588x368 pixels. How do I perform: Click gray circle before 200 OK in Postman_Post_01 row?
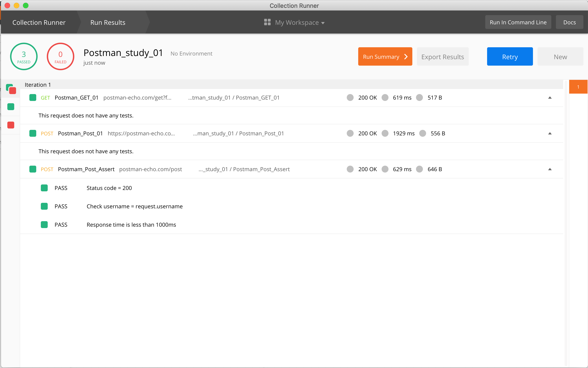point(350,133)
